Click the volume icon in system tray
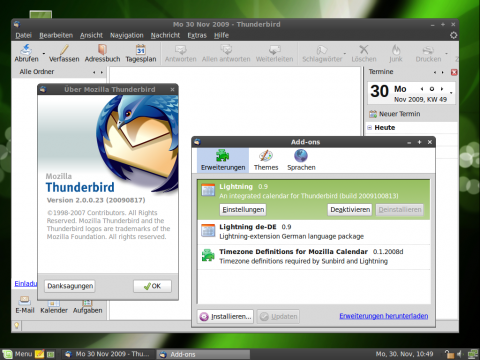Screen dimensions: 480x360 pyautogui.click(x=459, y=354)
